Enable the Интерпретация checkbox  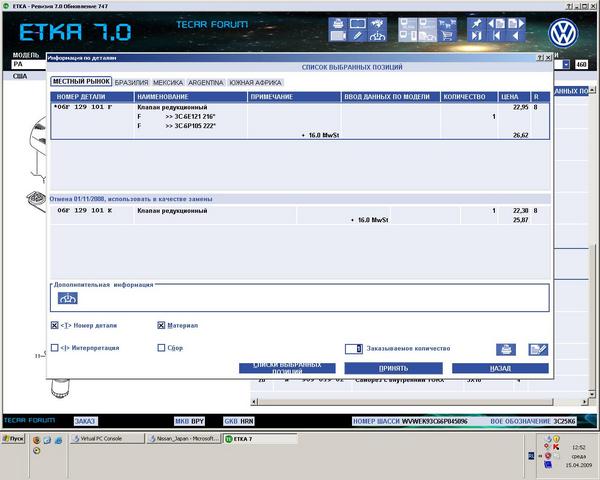point(55,348)
